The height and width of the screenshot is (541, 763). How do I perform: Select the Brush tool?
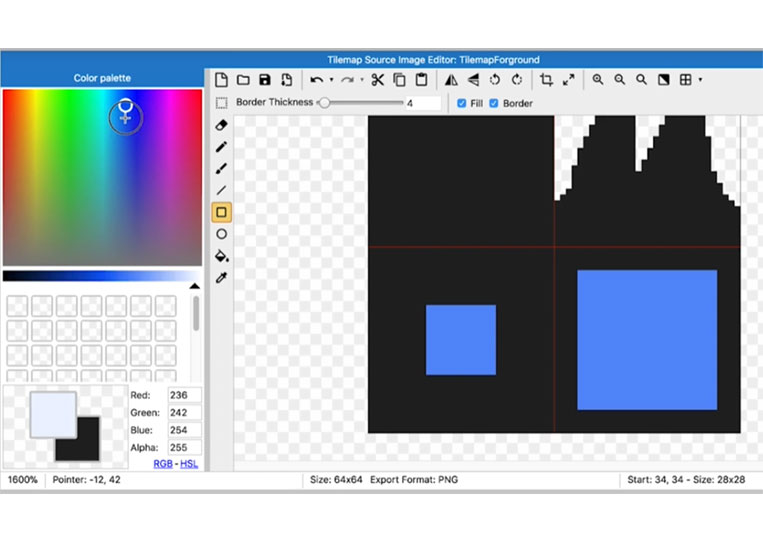click(221, 169)
